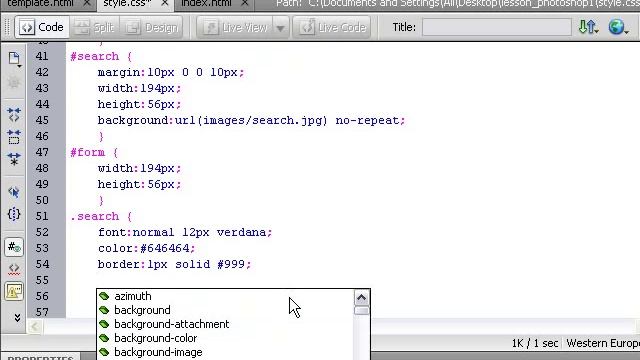Click Select Parent Tag icon
The image size is (640, 360).
(x=14, y=192)
